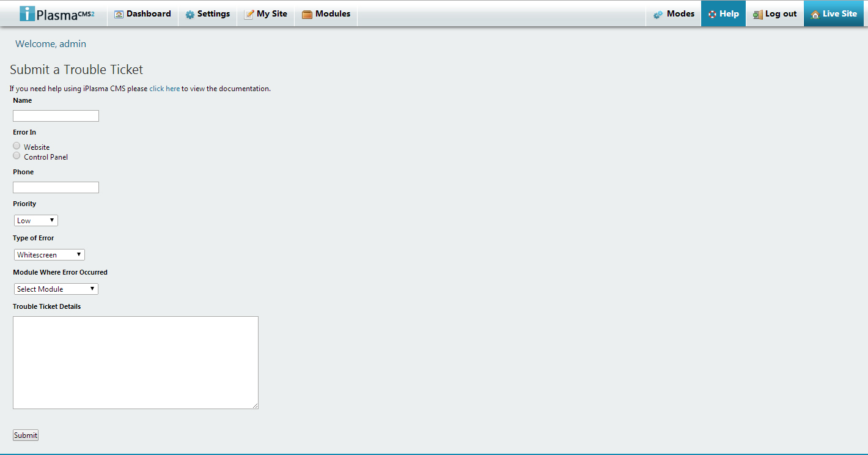Click the 'Welcome, admin' text
Viewport: 868px width, 455px height.
click(x=51, y=44)
